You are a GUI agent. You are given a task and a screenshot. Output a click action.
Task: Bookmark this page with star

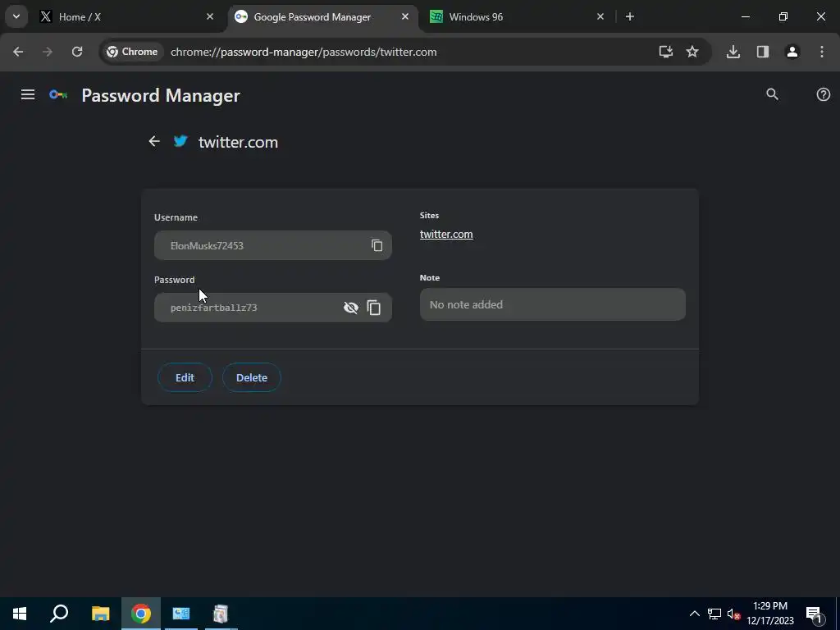click(x=692, y=52)
